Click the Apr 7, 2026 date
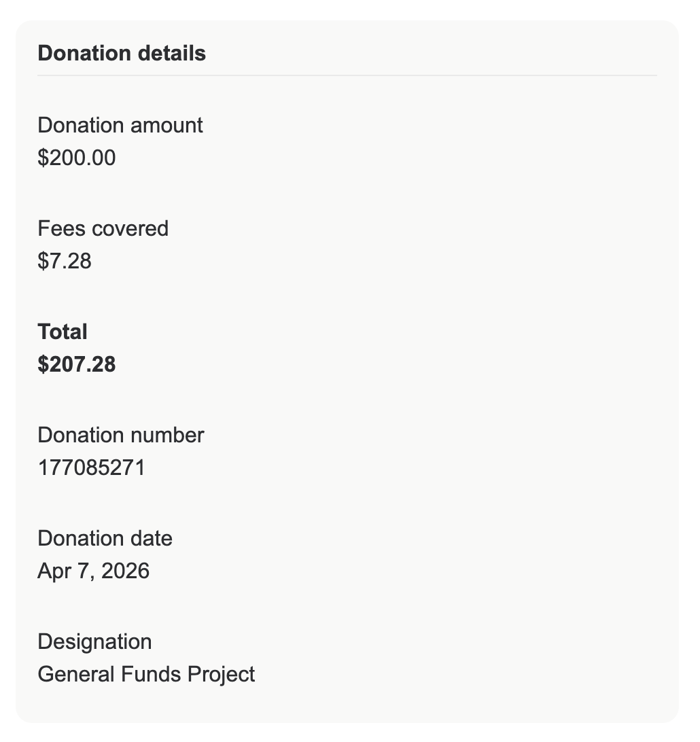Viewport: 700px width, 742px height. [94, 571]
